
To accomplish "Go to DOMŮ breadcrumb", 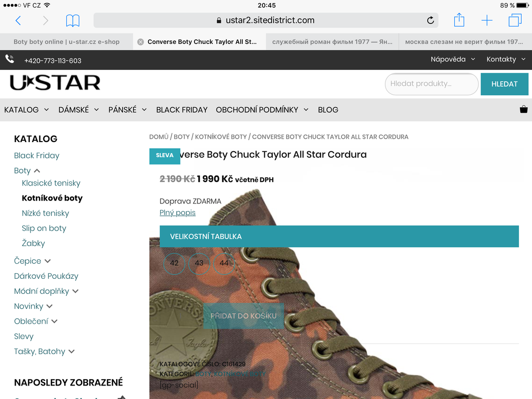I will pyautogui.click(x=159, y=137).
